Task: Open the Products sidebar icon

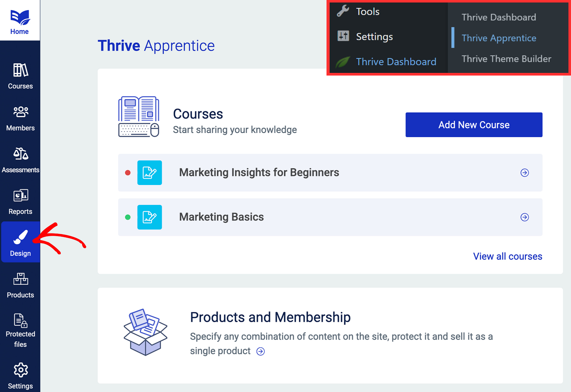Action: click(20, 285)
